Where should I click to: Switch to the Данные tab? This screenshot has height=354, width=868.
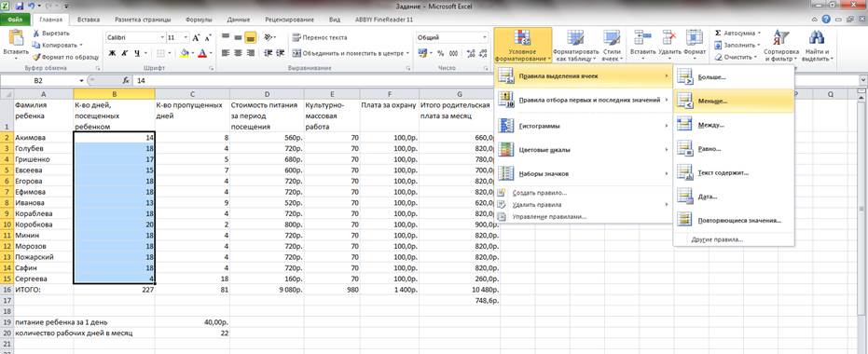point(239,20)
